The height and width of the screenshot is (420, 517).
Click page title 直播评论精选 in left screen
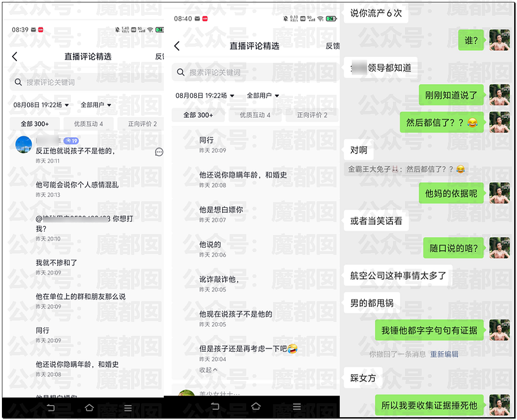coord(88,56)
